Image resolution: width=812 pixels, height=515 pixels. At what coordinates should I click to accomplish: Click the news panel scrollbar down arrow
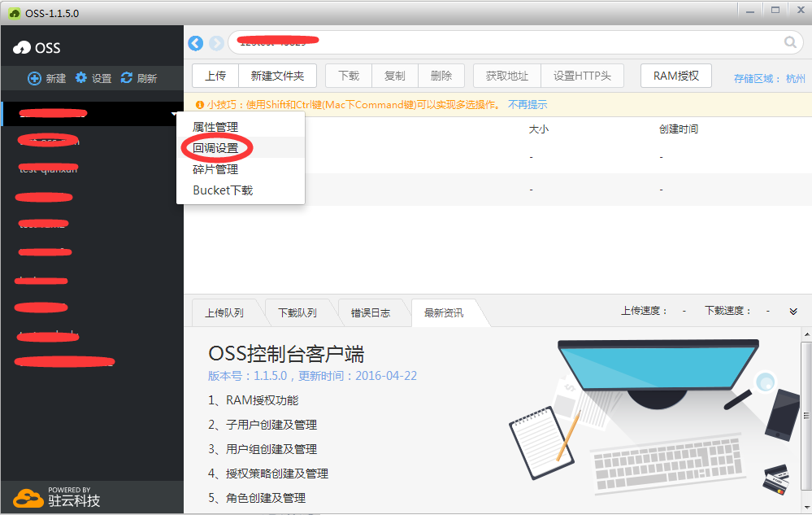click(x=807, y=507)
